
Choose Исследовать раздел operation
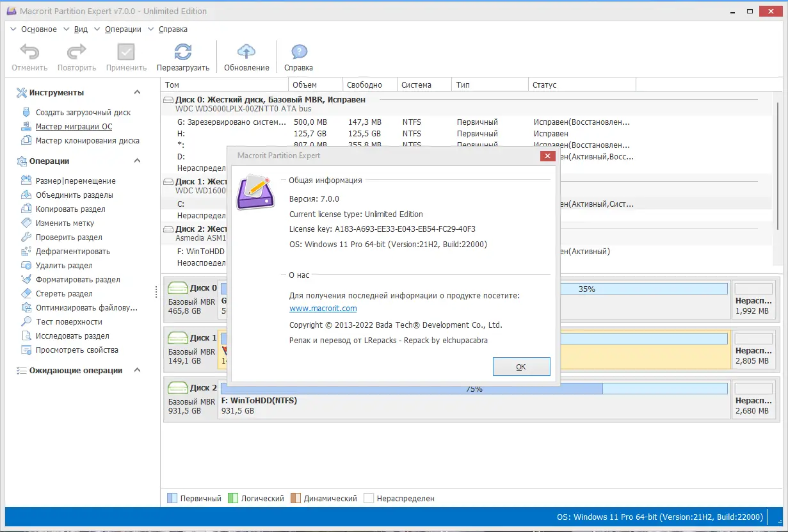72,336
